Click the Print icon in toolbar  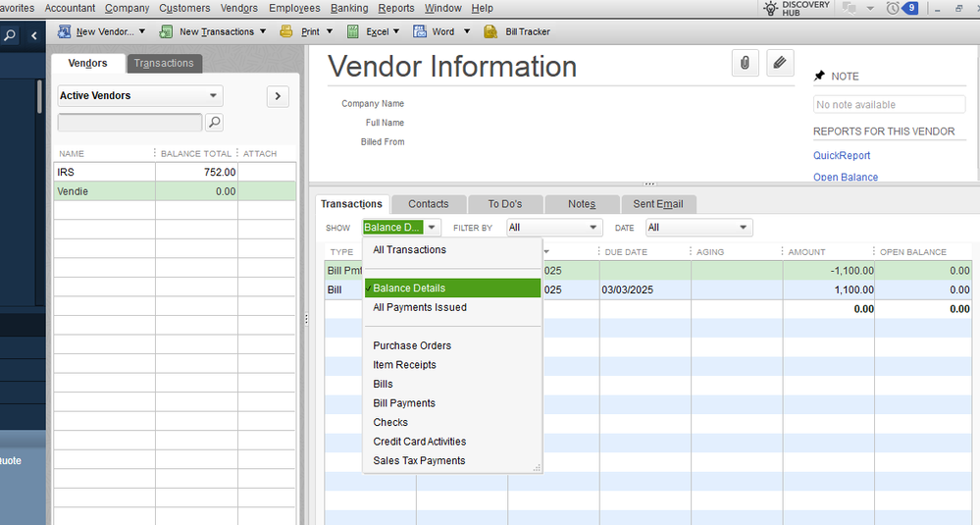point(285,31)
